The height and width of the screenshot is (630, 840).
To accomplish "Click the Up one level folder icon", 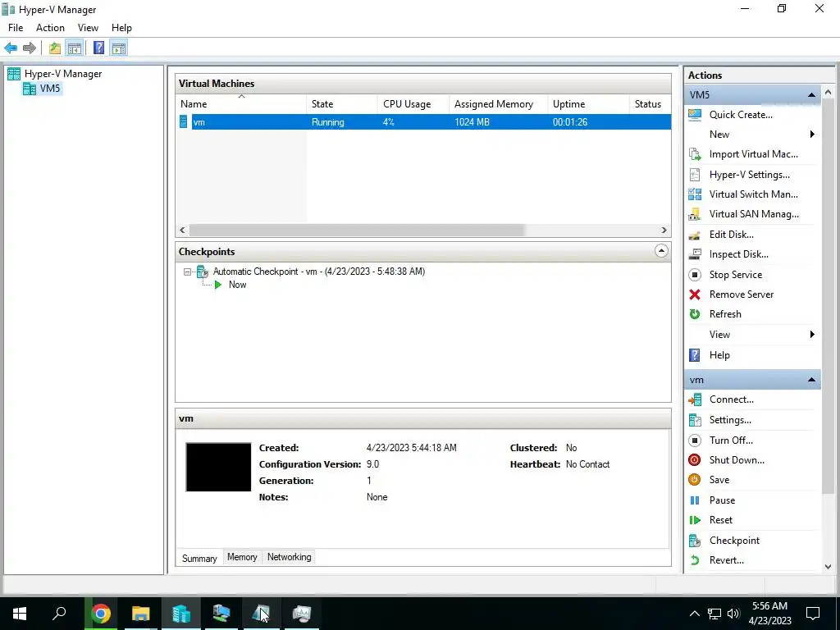I will (x=55, y=48).
